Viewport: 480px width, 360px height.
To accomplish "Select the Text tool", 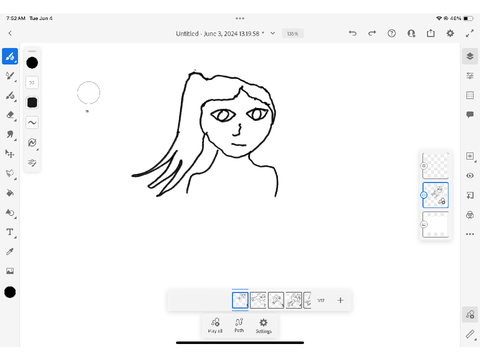I will (10, 232).
